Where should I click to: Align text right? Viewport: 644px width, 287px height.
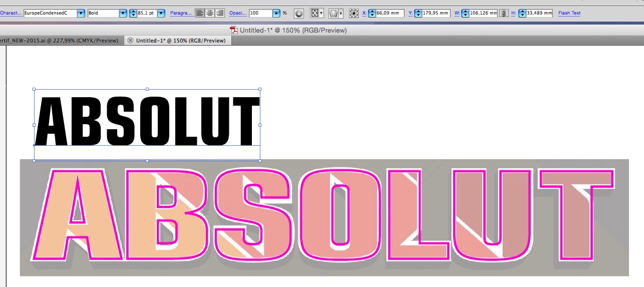point(219,13)
